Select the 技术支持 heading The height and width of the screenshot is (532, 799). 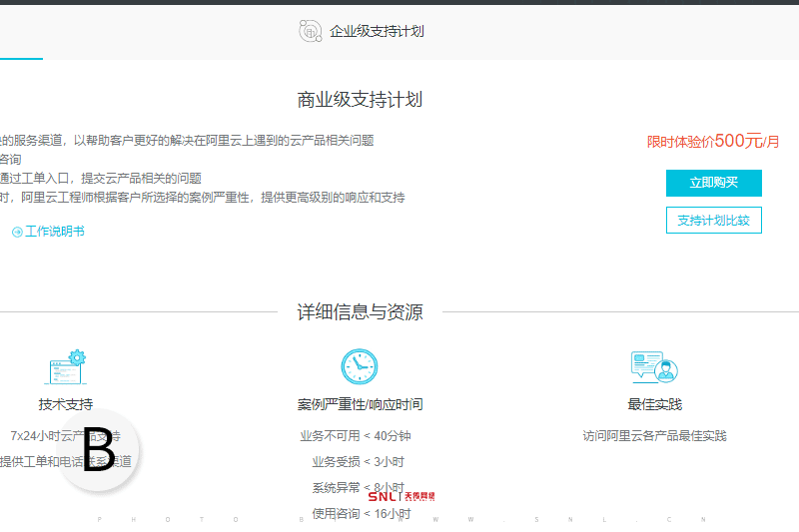[66, 404]
